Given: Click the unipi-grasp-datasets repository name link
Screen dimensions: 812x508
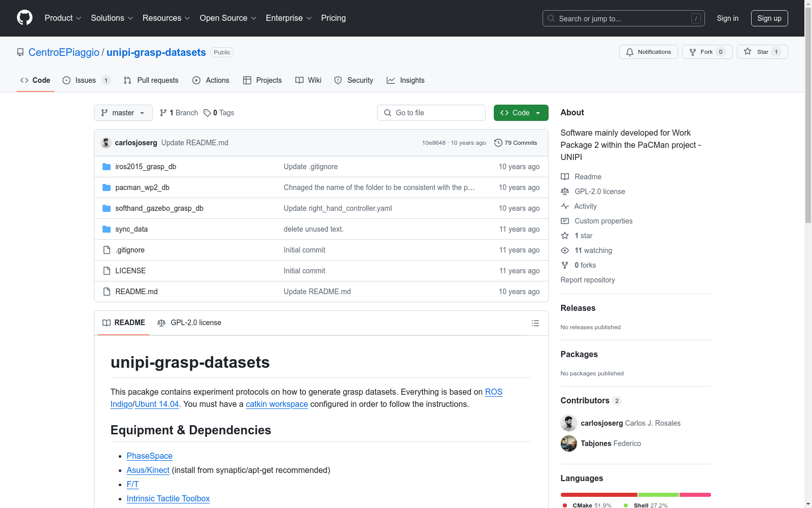Looking at the screenshot, I should tap(156, 52).
